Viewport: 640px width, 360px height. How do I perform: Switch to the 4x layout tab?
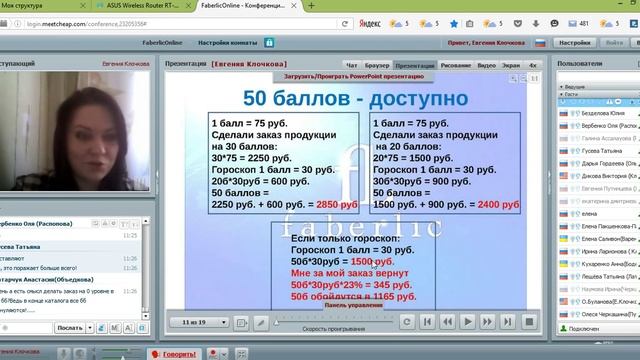click(x=533, y=65)
